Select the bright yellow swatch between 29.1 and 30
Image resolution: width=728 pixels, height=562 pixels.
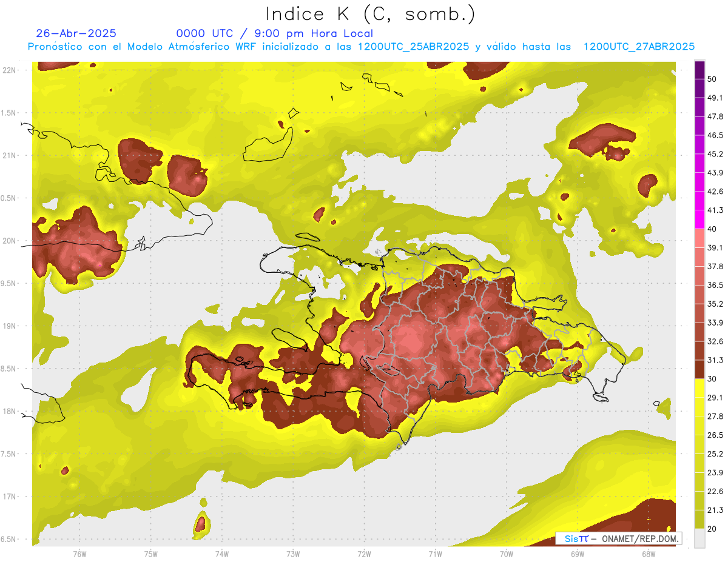(x=699, y=388)
